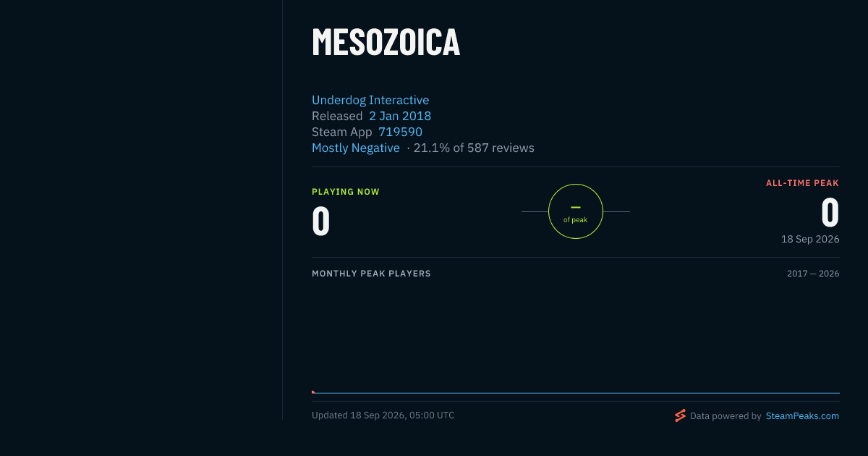This screenshot has height=456, width=868.
Task: Click the 'Data powered by' text
Action: (726, 416)
